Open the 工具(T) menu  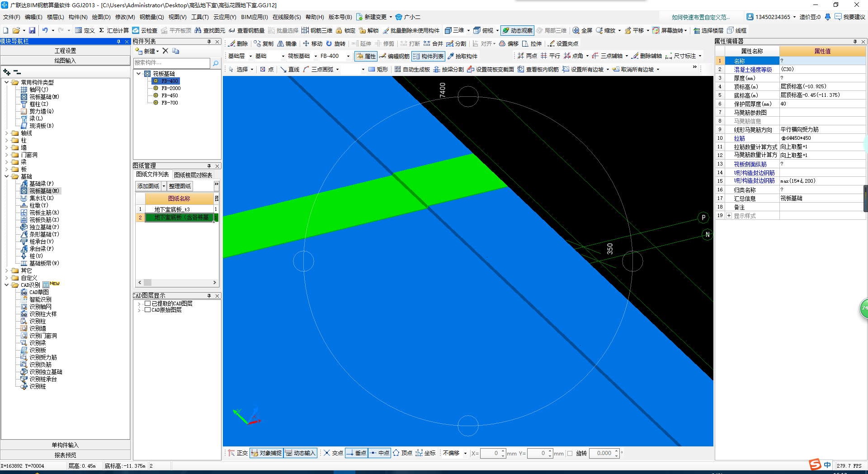(200, 17)
